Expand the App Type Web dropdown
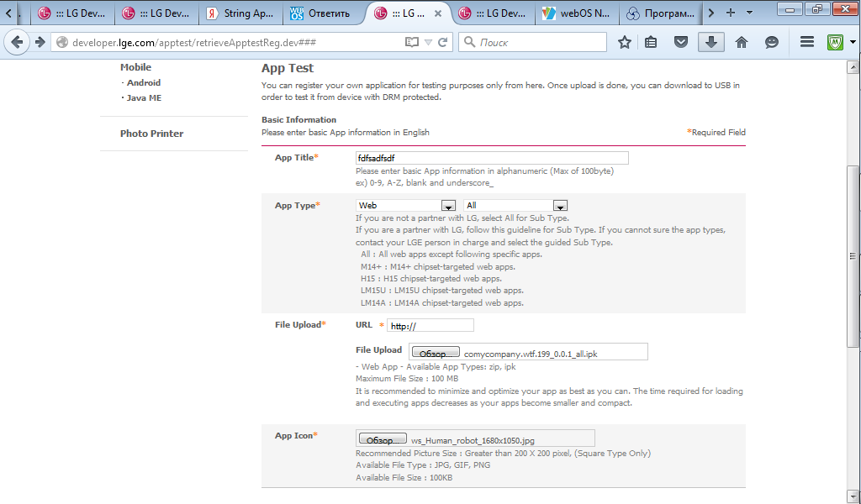861x504 pixels. (448, 206)
